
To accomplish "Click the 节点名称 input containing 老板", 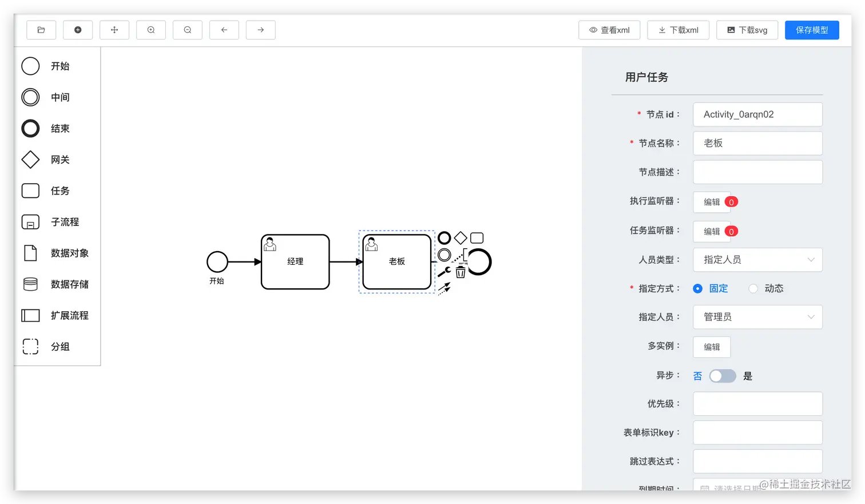I will 758,143.
